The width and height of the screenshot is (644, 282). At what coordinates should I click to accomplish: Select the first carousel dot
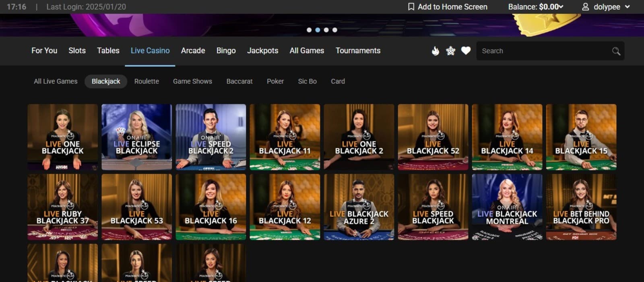309,30
